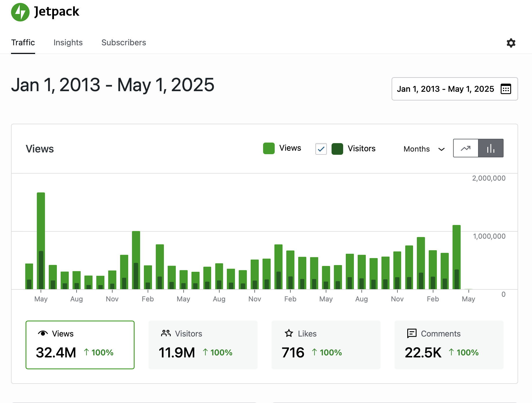Uncheck the Visitors checkbox in legend
Image resolution: width=532 pixels, height=403 pixels.
coord(321,149)
